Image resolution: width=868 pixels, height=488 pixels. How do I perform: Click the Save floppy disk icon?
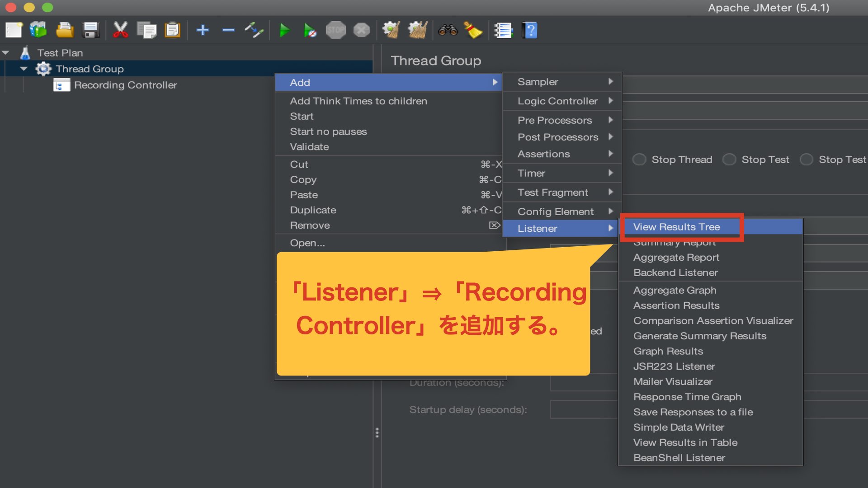[x=91, y=30]
